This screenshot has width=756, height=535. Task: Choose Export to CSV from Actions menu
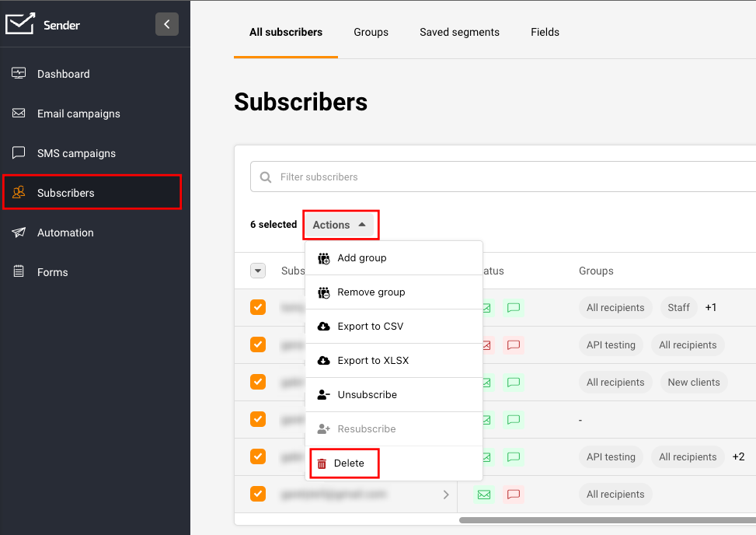pos(370,327)
